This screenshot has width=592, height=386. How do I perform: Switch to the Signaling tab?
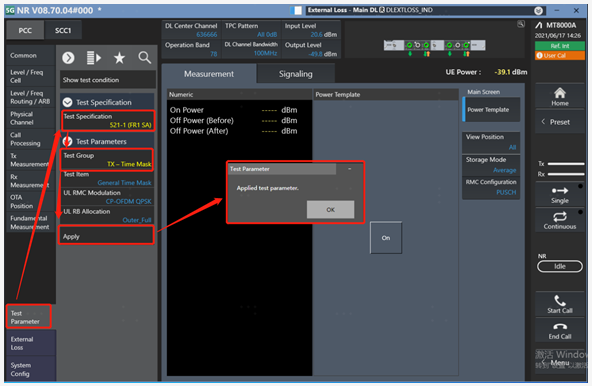(x=296, y=74)
